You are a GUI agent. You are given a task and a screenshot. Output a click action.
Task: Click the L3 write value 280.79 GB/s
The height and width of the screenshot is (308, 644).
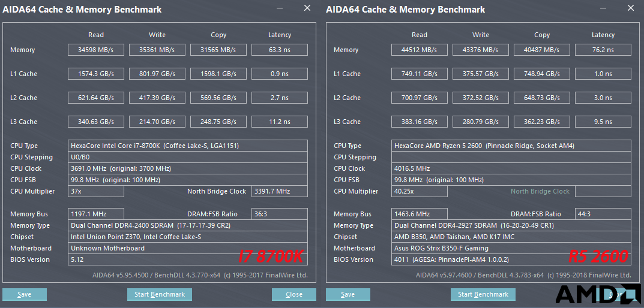[481, 122]
